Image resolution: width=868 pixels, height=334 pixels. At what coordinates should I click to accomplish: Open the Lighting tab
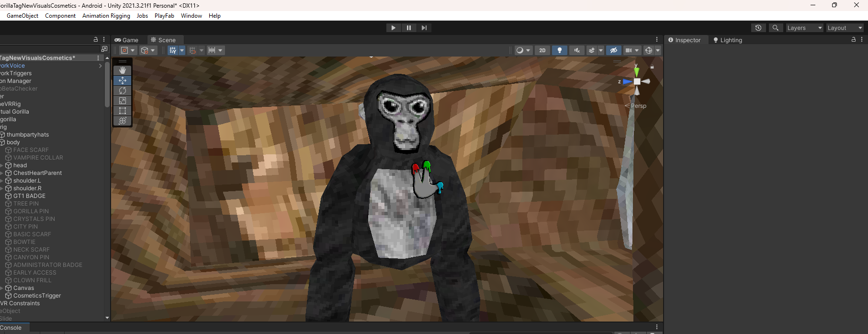[728, 40]
